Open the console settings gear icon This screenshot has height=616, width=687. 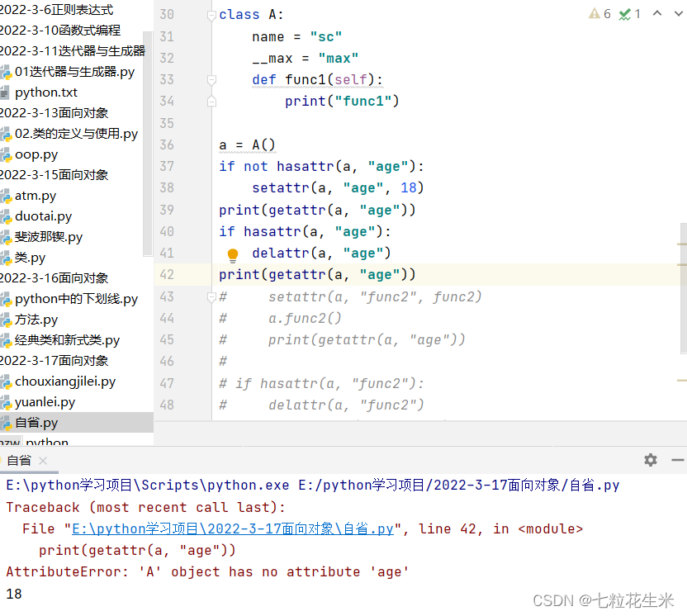click(649, 461)
